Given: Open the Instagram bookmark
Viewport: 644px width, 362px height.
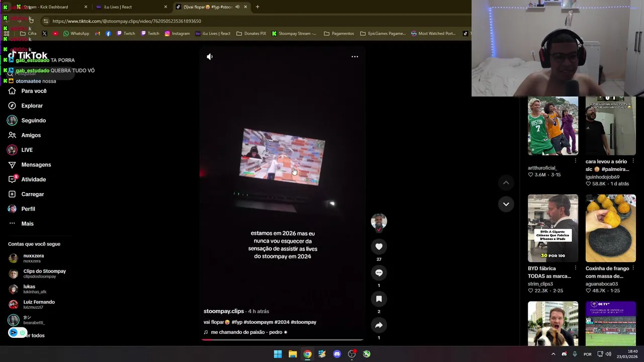Looking at the screenshot, I should [177, 34].
